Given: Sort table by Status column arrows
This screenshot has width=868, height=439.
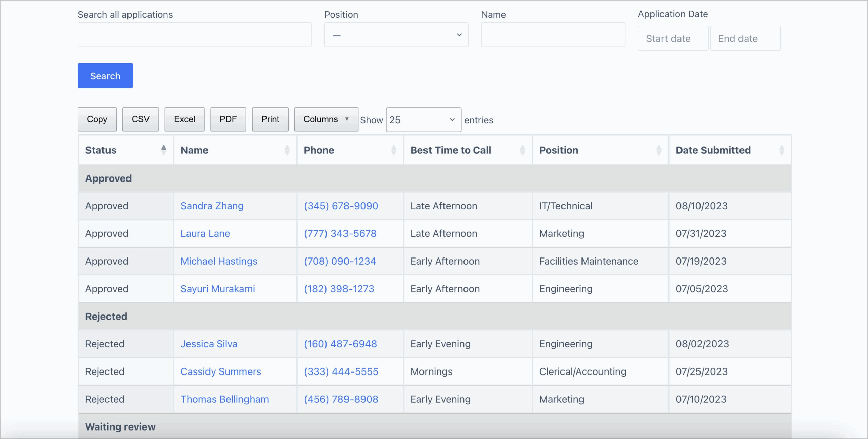Looking at the screenshot, I should tap(163, 150).
